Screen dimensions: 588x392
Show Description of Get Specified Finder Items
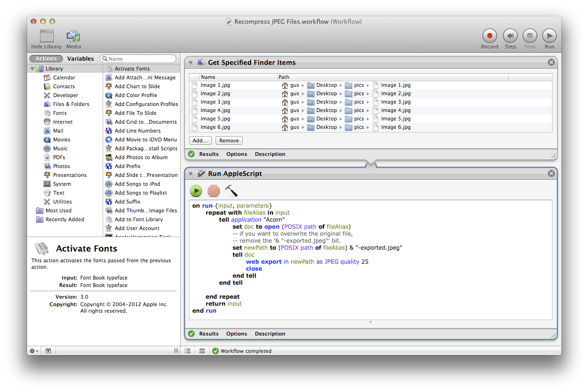click(270, 154)
